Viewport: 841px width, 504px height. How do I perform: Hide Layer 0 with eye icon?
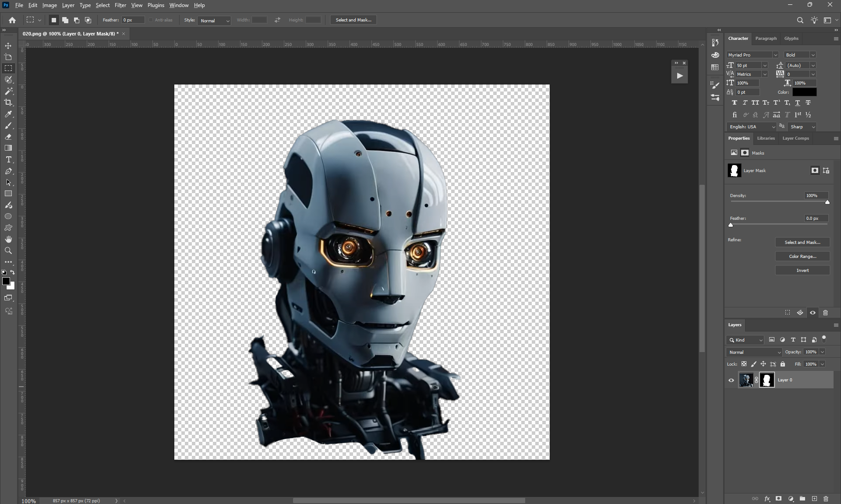point(731,380)
